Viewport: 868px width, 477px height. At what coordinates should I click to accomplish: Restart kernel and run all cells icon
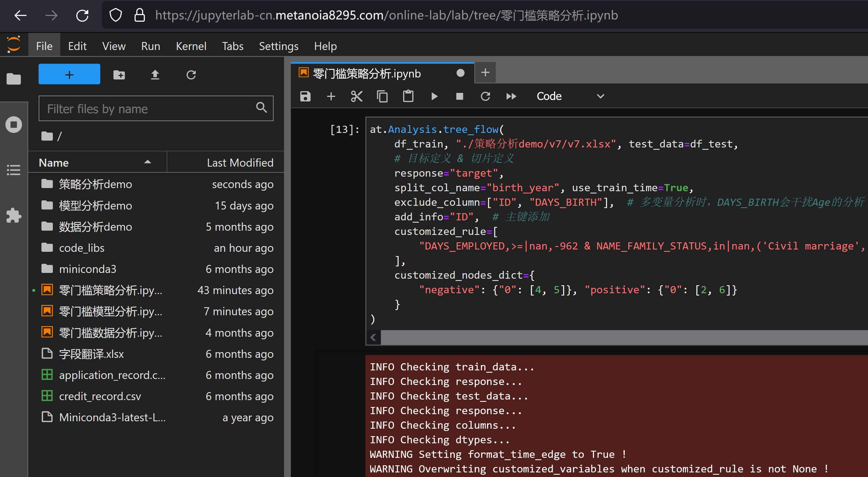point(511,96)
